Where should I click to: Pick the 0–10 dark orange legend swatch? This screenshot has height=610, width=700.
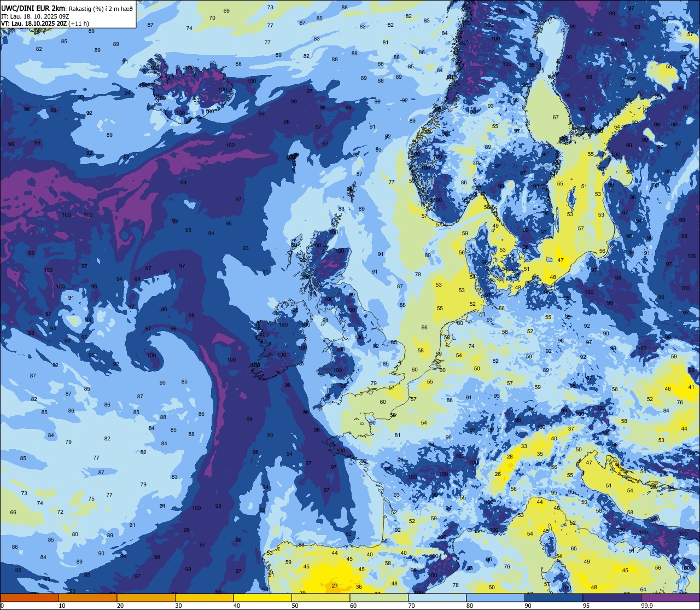[x=30, y=597]
